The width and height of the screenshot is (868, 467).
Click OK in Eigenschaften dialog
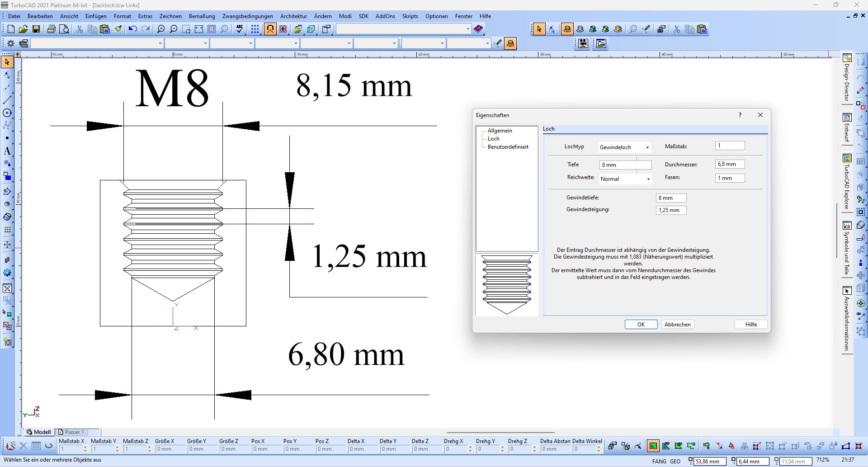pyautogui.click(x=641, y=325)
